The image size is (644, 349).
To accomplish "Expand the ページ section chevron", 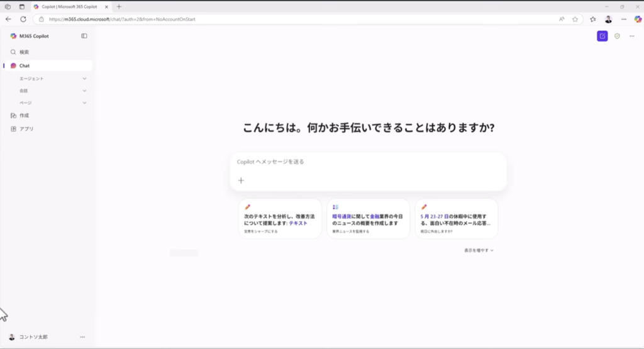I will tap(84, 102).
